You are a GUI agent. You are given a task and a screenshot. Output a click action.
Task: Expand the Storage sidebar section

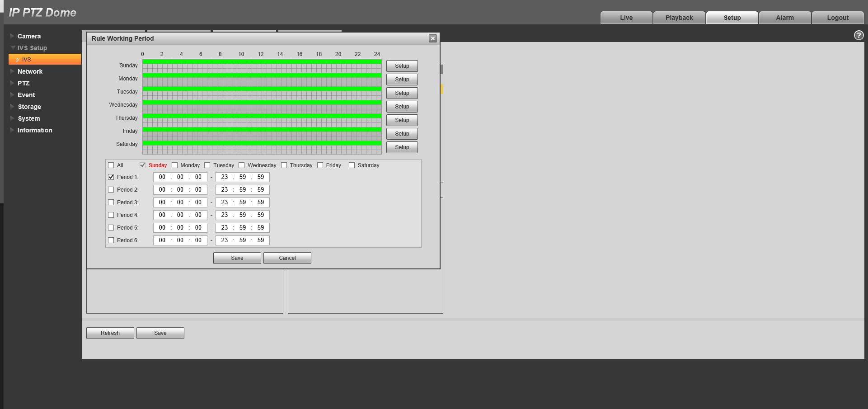coord(29,107)
